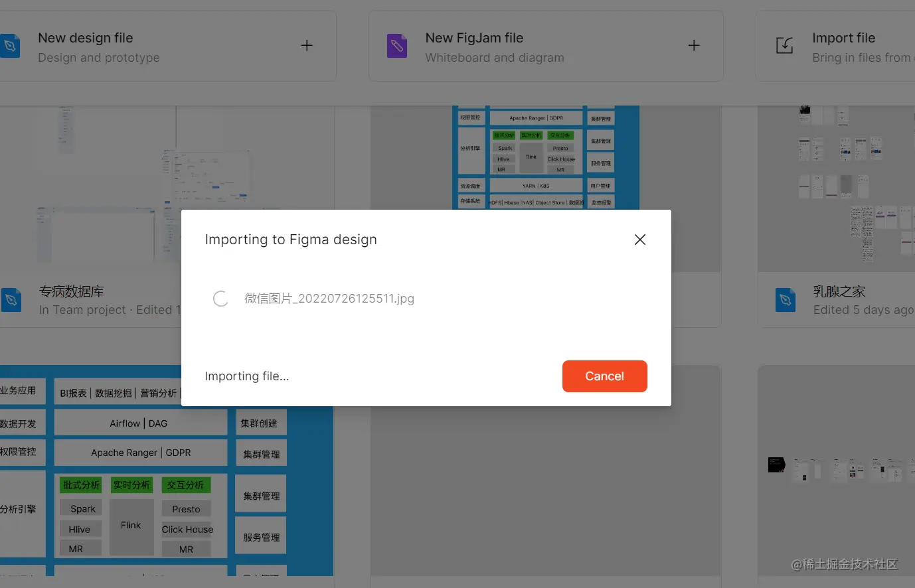Click the 专病数据库 file title
This screenshot has height=588, width=915.
point(71,291)
